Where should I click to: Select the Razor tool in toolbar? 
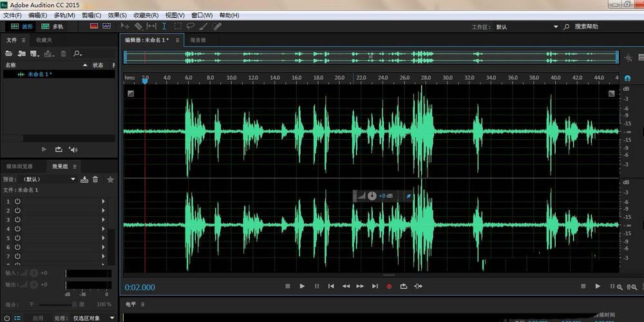(138, 26)
